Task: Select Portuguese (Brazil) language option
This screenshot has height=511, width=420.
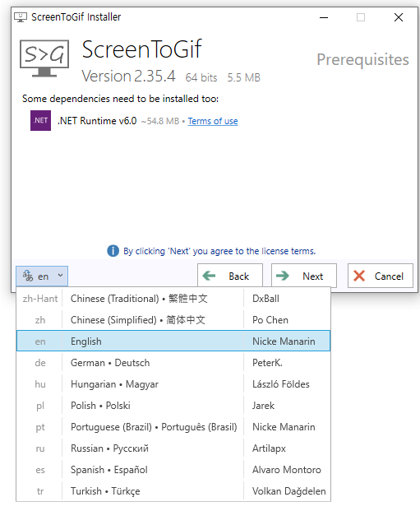Action: [173, 427]
